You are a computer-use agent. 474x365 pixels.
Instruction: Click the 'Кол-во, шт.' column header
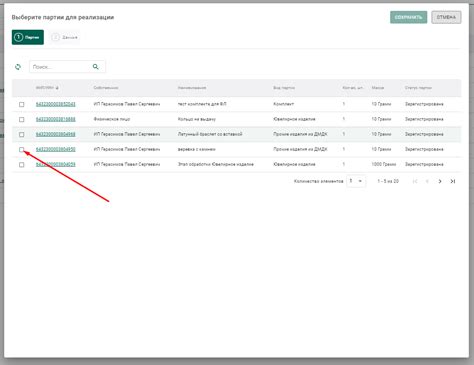pyautogui.click(x=353, y=88)
